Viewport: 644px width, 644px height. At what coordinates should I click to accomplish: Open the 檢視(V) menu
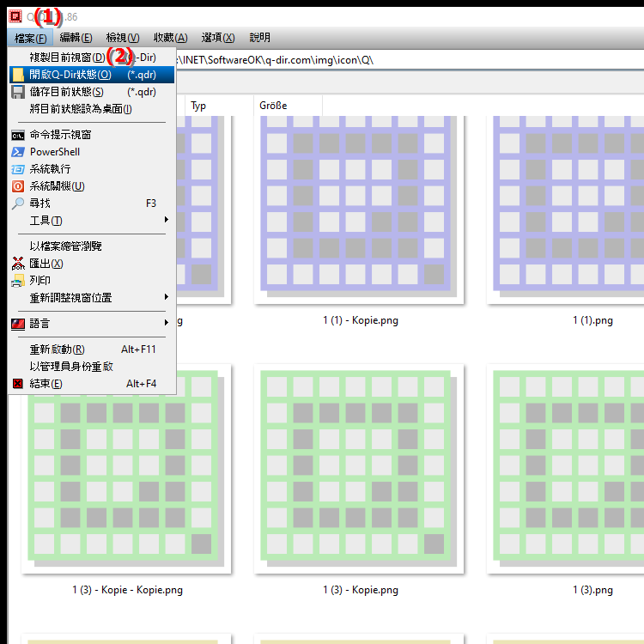pos(123,38)
